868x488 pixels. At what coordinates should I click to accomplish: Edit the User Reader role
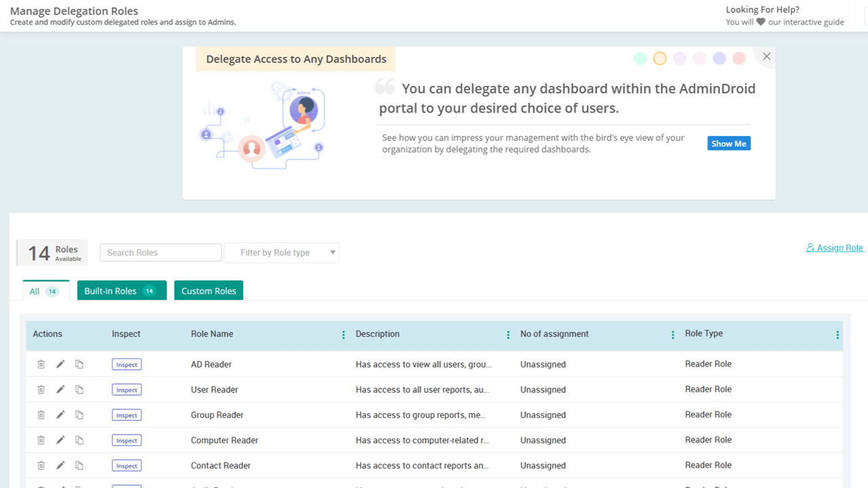(60, 390)
